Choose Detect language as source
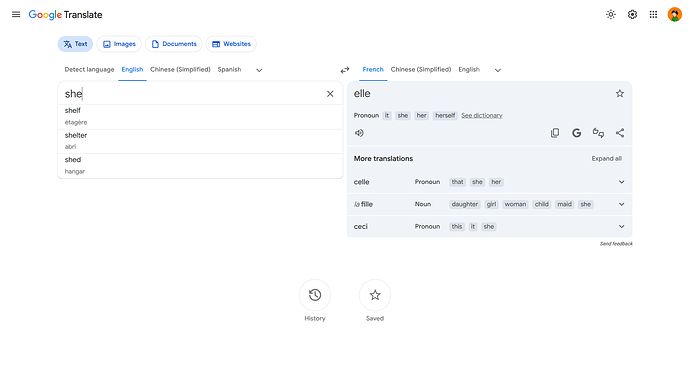This screenshot has width=690, height=388. [x=89, y=70]
